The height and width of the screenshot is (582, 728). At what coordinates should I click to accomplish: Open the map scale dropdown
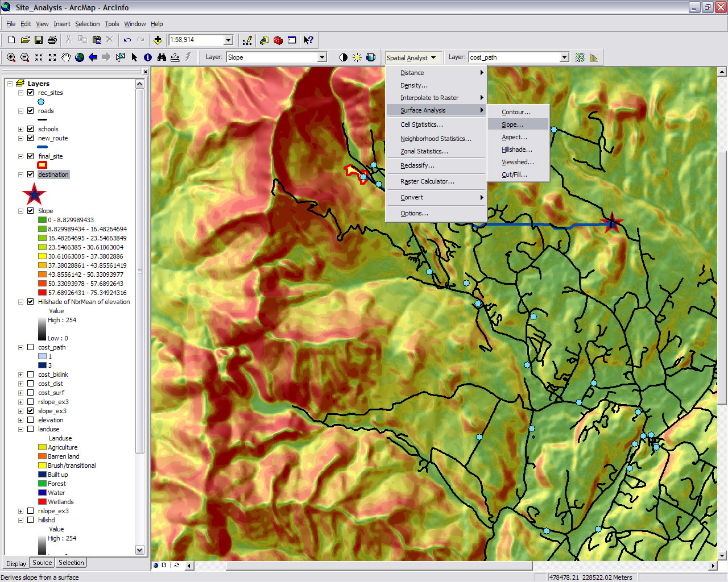click(228, 40)
